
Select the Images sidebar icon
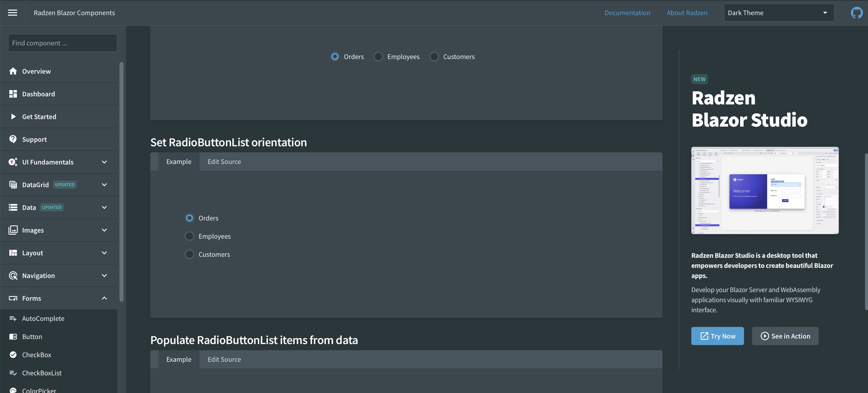(x=13, y=230)
